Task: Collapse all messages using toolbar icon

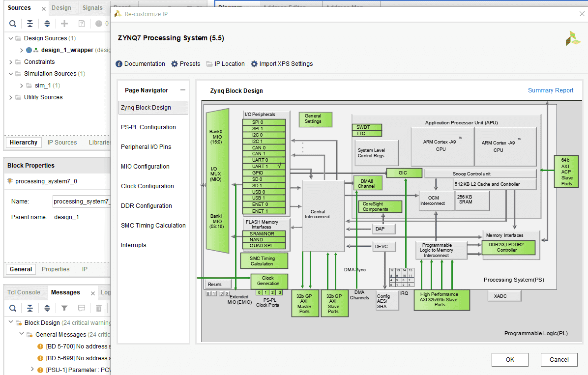Action: pyautogui.click(x=30, y=308)
